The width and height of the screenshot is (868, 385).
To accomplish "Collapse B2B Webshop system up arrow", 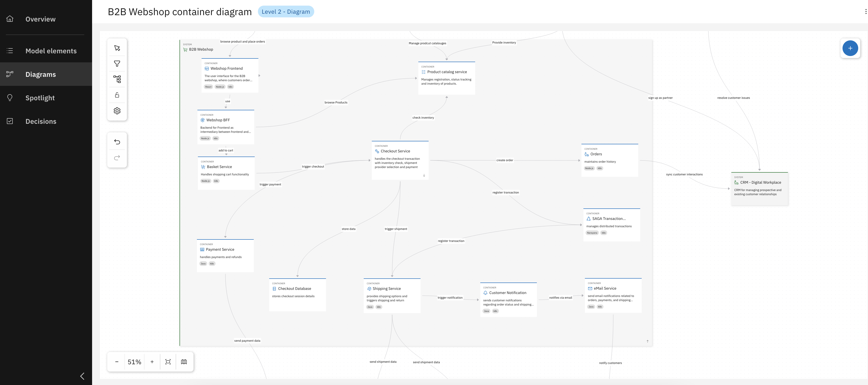I will pyautogui.click(x=647, y=341).
